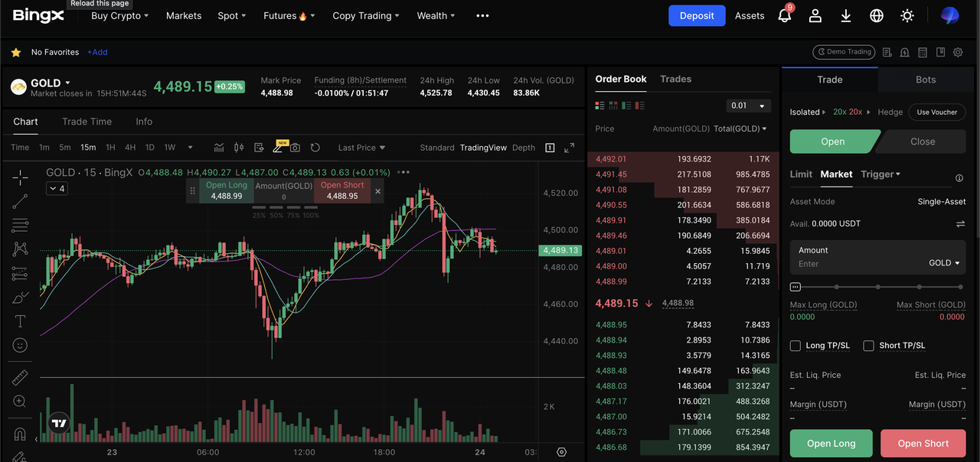This screenshot has height=462, width=980.
Task: Click the green Open Long button
Action: click(831, 444)
